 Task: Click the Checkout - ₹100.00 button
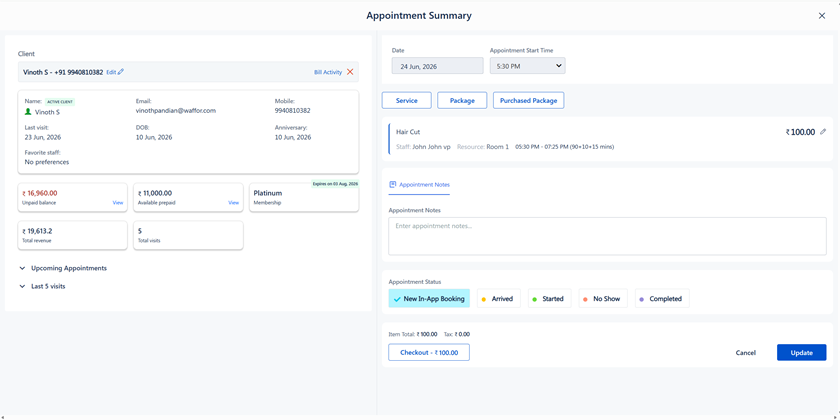pos(429,352)
